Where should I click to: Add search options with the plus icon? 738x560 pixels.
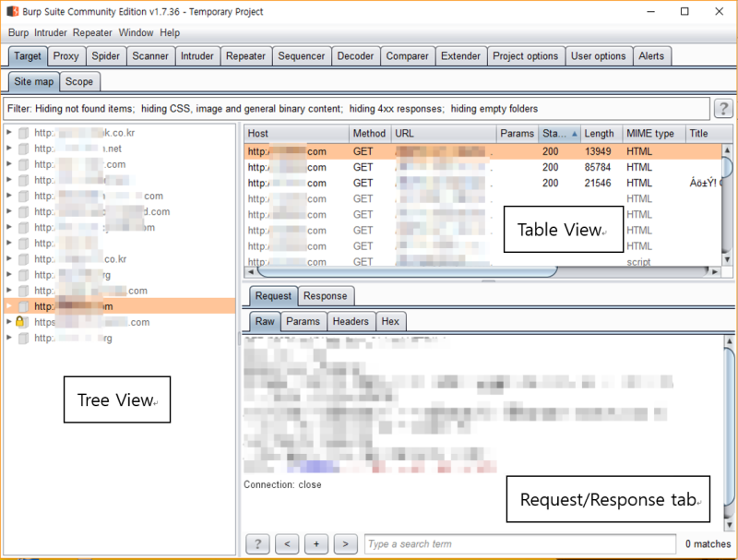pos(316,543)
